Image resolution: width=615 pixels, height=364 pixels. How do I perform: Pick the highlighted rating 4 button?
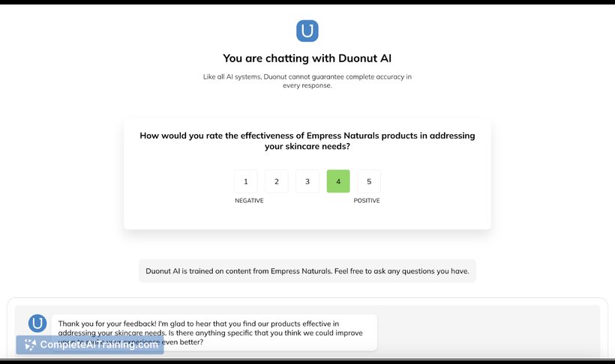338,181
